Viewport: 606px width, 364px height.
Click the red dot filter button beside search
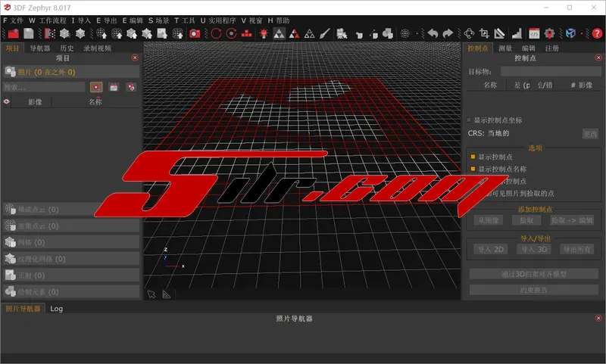point(96,87)
